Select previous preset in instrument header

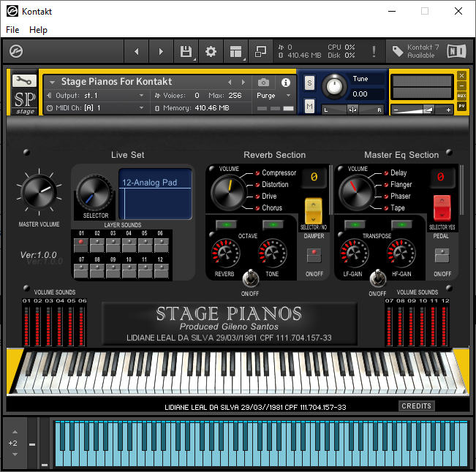230,83
